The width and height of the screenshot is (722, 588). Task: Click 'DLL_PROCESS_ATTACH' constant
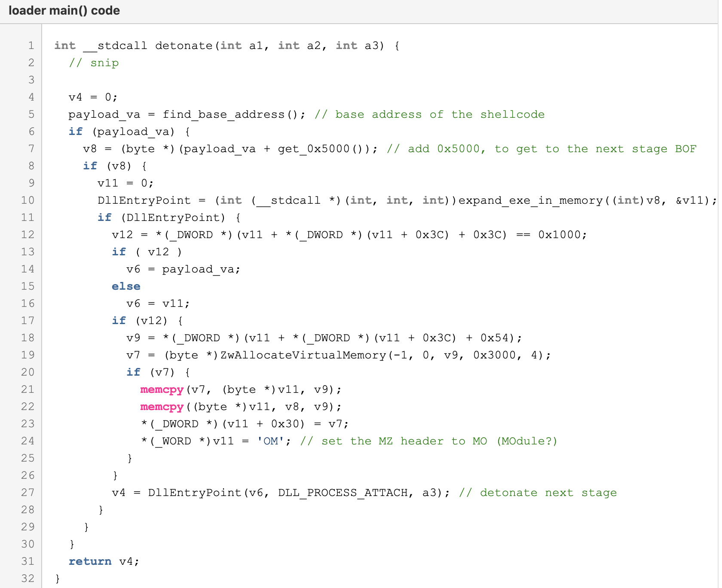pos(343,493)
